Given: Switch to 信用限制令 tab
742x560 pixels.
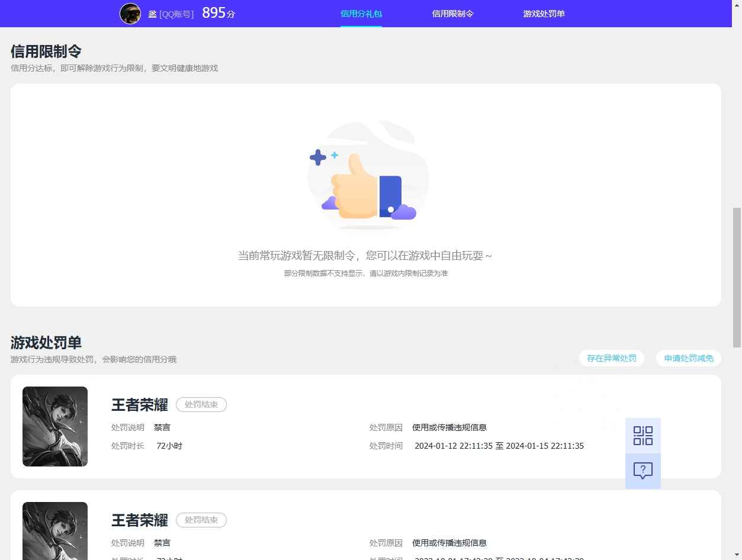Looking at the screenshot, I should [452, 14].
